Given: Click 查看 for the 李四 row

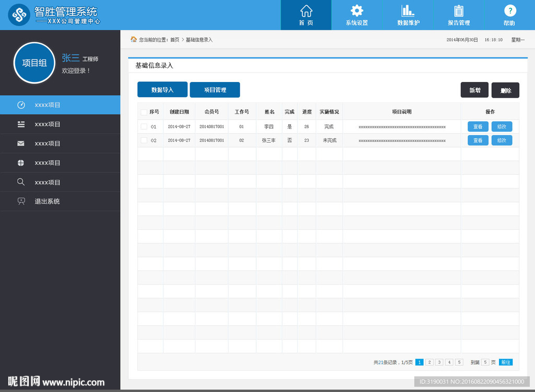Looking at the screenshot, I should tap(478, 127).
